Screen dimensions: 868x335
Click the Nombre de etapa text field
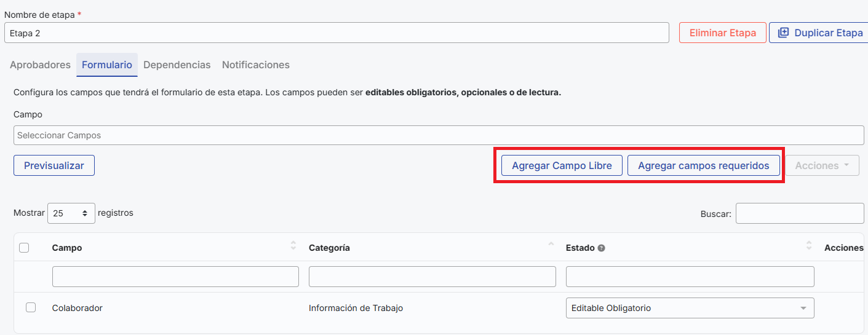coord(336,33)
